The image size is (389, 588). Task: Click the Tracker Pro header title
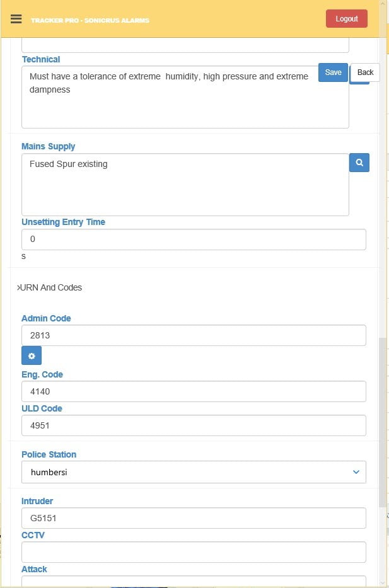point(90,20)
